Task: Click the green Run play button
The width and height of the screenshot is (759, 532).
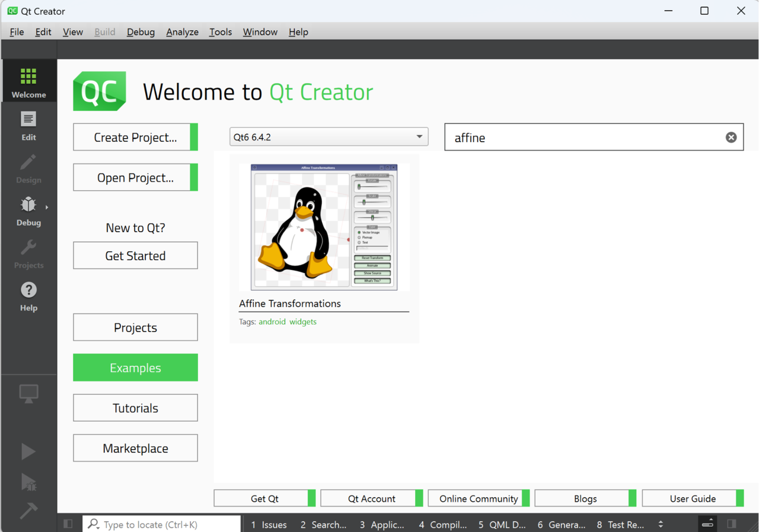Action: 28,451
